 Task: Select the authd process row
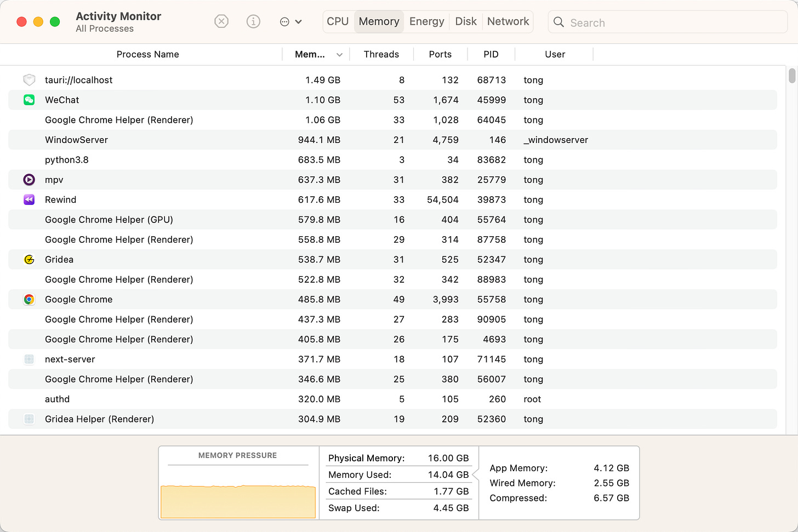click(x=392, y=399)
